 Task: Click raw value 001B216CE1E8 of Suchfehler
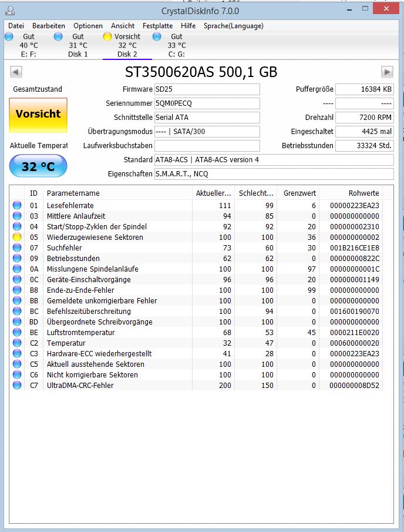(x=355, y=247)
